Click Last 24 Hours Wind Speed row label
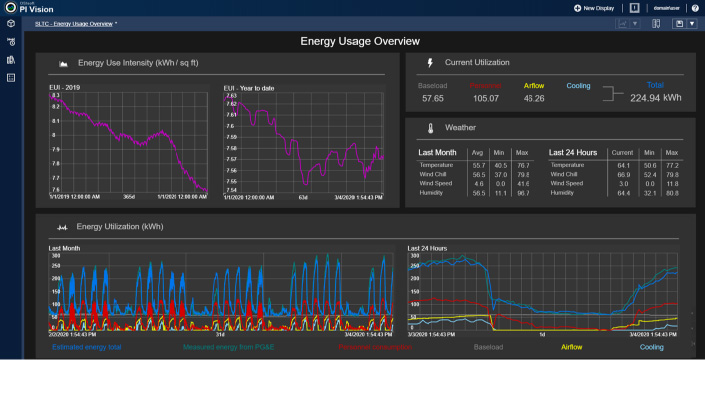This screenshot has height=397, width=705. point(567,183)
